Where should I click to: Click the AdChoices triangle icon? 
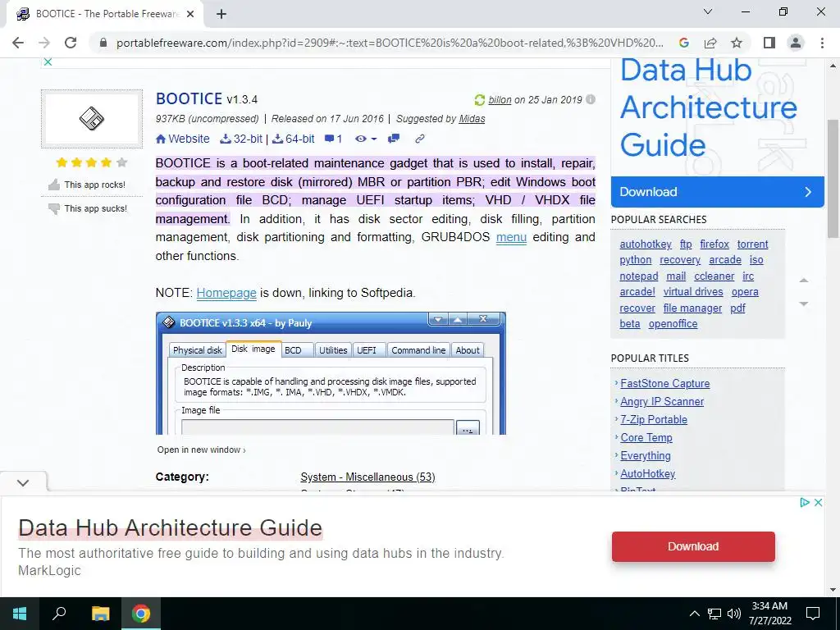tap(804, 503)
